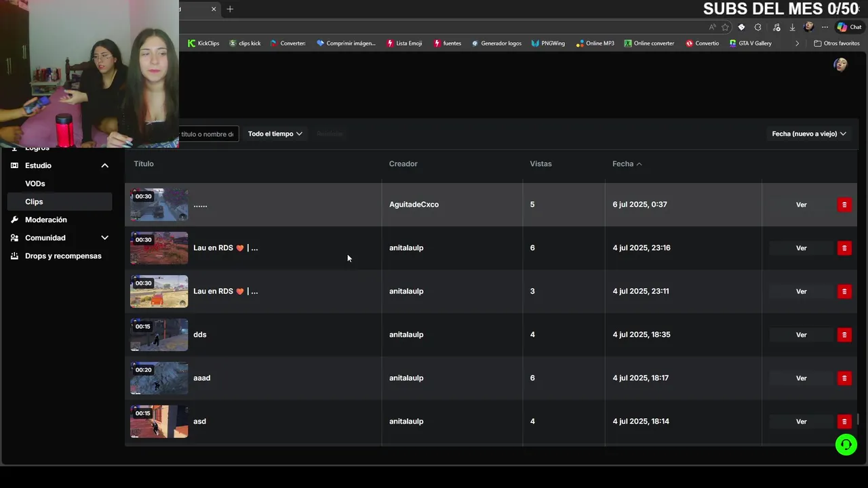Viewport: 868px width, 488px height.
Task: Open the 'Fecha (nuevo a viejo)' sort dropdown
Action: 808,134
